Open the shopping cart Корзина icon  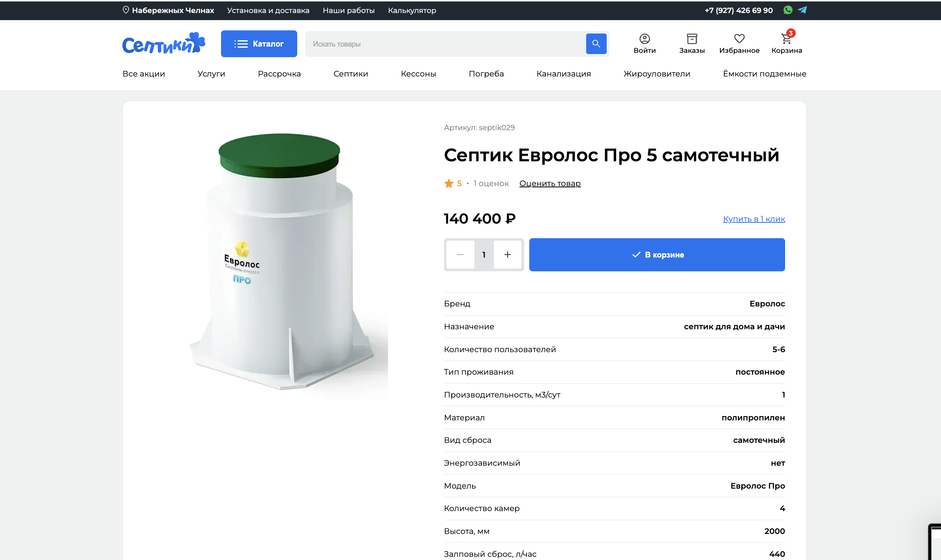coord(786,39)
